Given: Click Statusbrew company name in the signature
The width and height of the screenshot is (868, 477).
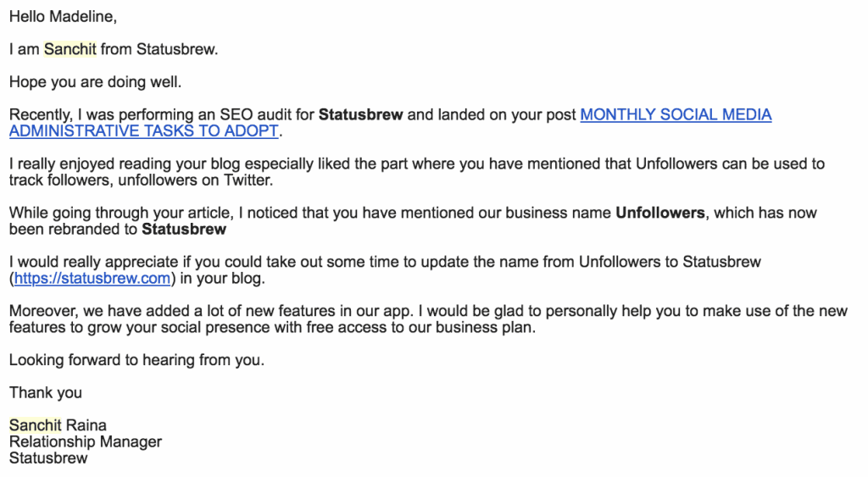Looking at the screenshot, I should click(48, 458).
